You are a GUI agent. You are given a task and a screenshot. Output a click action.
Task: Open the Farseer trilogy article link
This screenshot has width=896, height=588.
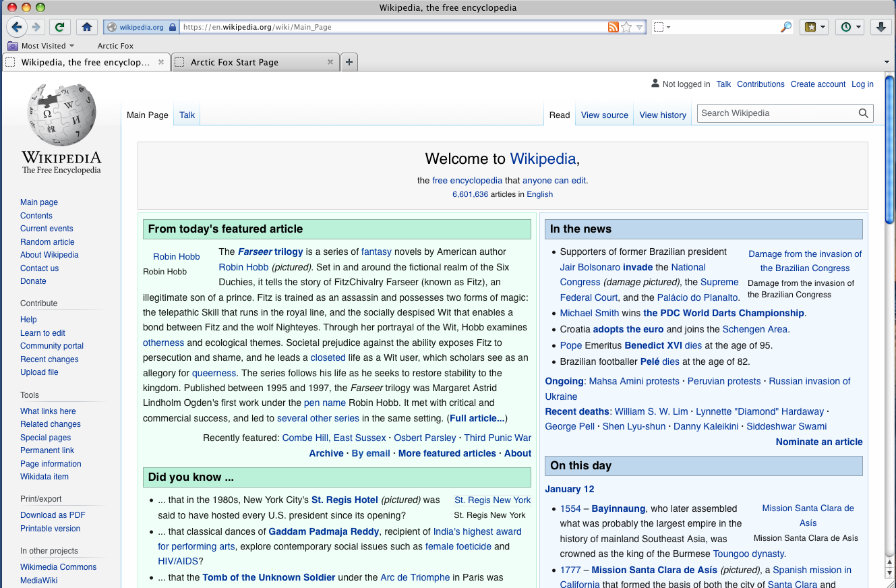pos(270,252)
